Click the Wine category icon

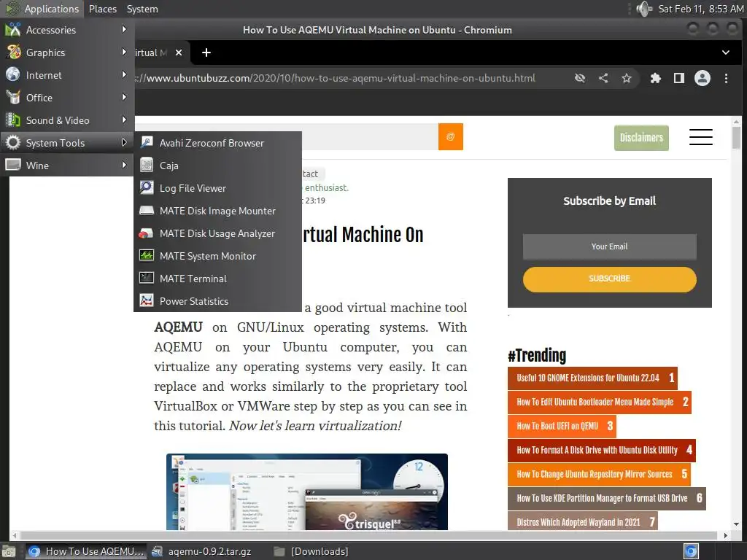coord(13,165)
